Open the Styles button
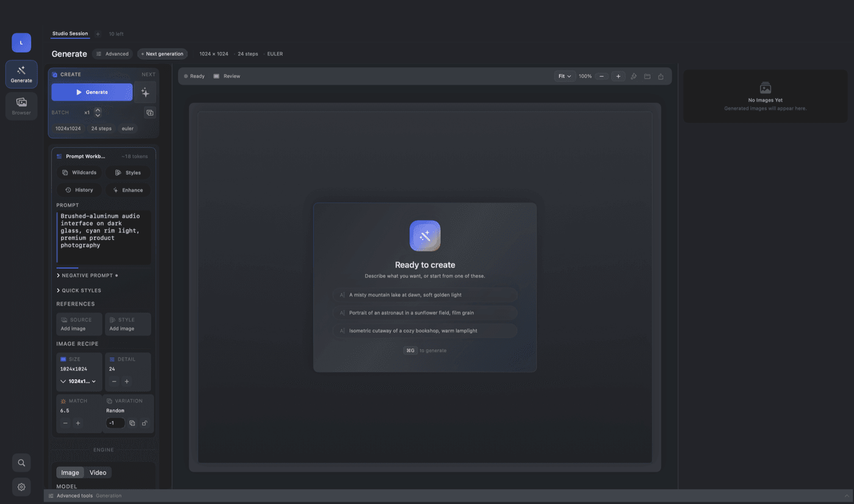Viewport: 854px width, 504px height. pos(128,172)
